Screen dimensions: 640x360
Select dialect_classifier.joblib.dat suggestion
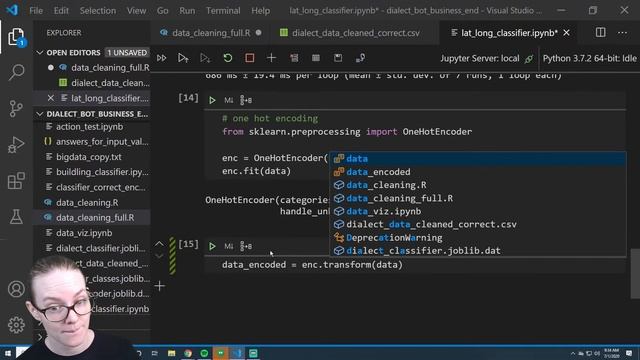click(x=478, y=251)
